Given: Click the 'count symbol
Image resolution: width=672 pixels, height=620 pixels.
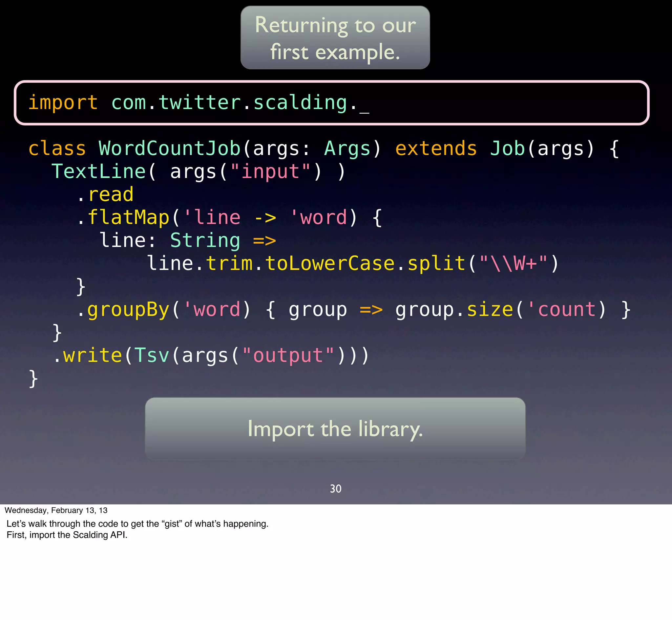Looking at the screenshot, I should point(562,309).
